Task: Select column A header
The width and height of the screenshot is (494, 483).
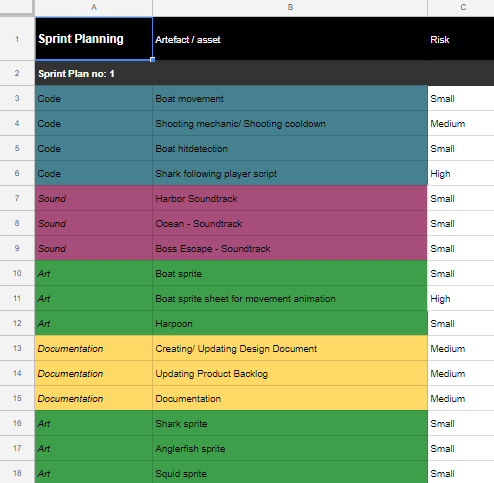Action: pos(94,7)
